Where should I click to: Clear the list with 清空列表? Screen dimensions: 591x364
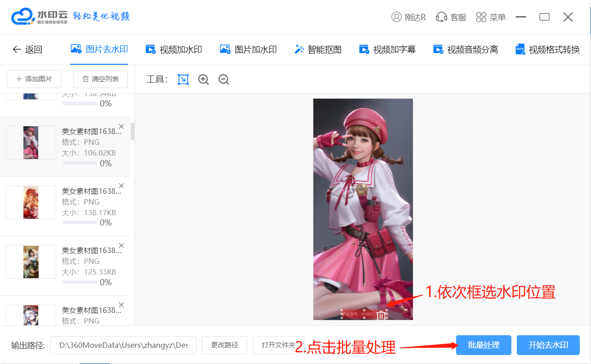100,79
